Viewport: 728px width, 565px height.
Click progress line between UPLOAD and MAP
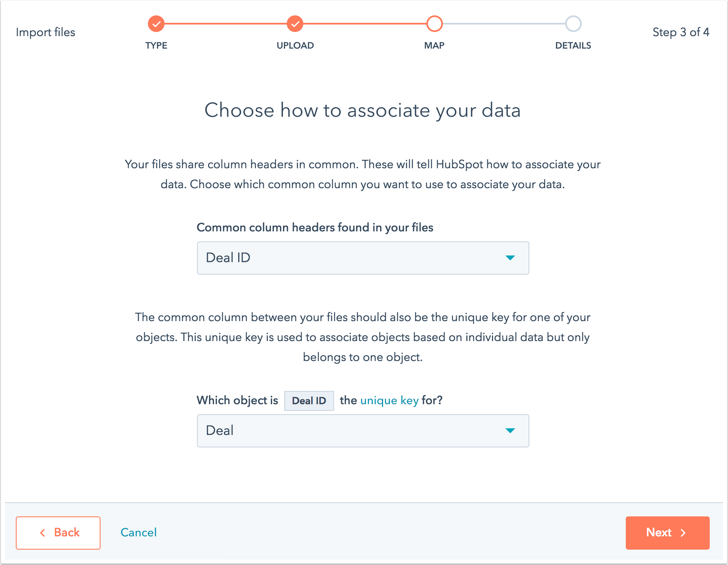coord(364,24)
